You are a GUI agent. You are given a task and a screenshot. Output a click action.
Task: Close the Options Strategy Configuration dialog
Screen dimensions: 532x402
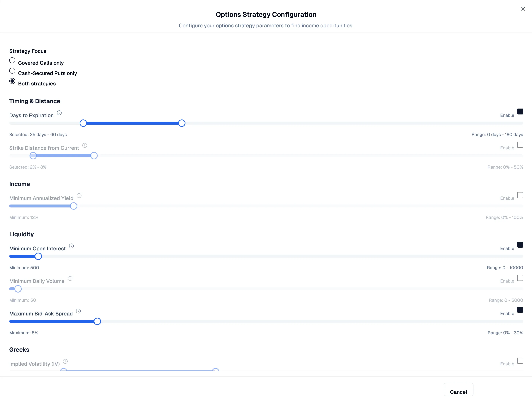(x=523, y=9)
